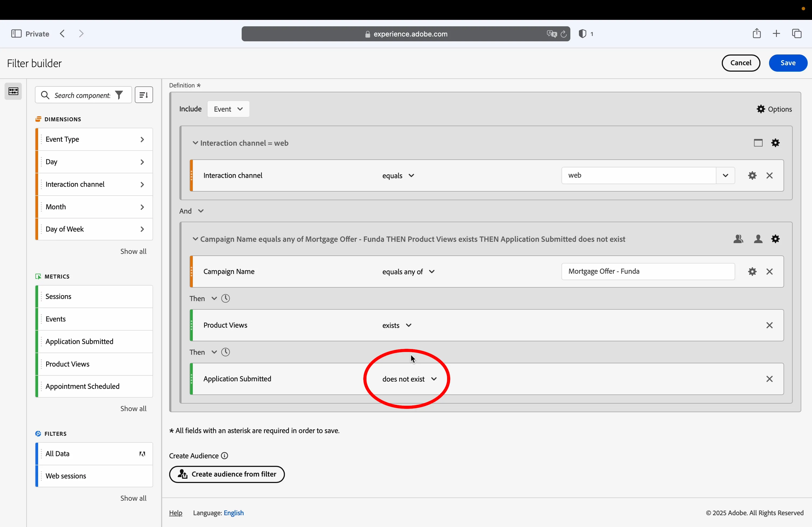Screen dimensions: 812x527
Task: Click the single person icon in Campaign container
Action: (758, 239)
